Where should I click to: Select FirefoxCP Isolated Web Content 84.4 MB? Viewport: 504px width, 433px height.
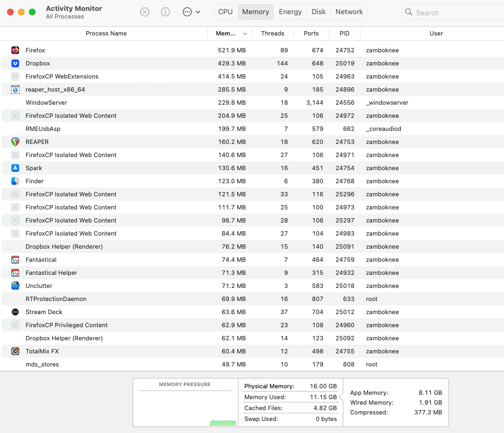(x=253, y=233)
